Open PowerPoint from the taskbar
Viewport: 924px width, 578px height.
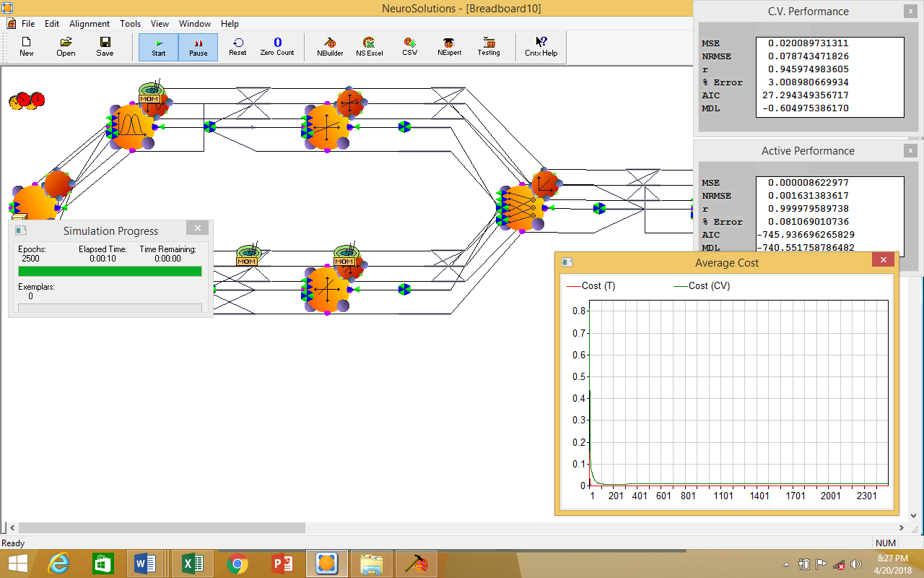[282, 564]
